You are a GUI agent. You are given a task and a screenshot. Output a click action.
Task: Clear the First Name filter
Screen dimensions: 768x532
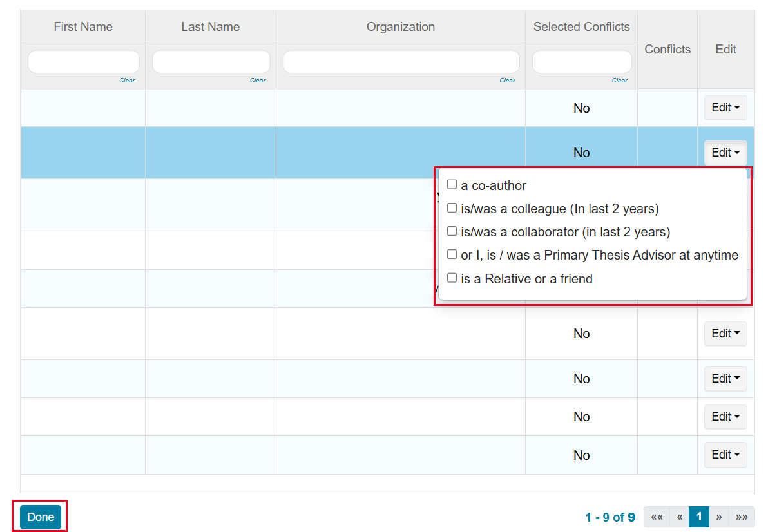tap(127, 81)
